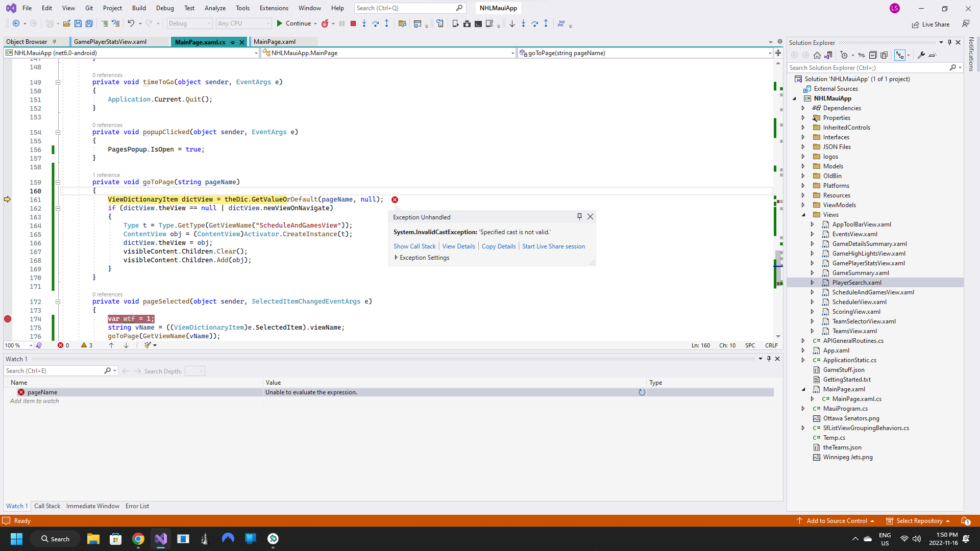Click the Step Over debug arrow
The image size is (980, 551).
coord(376,23)
